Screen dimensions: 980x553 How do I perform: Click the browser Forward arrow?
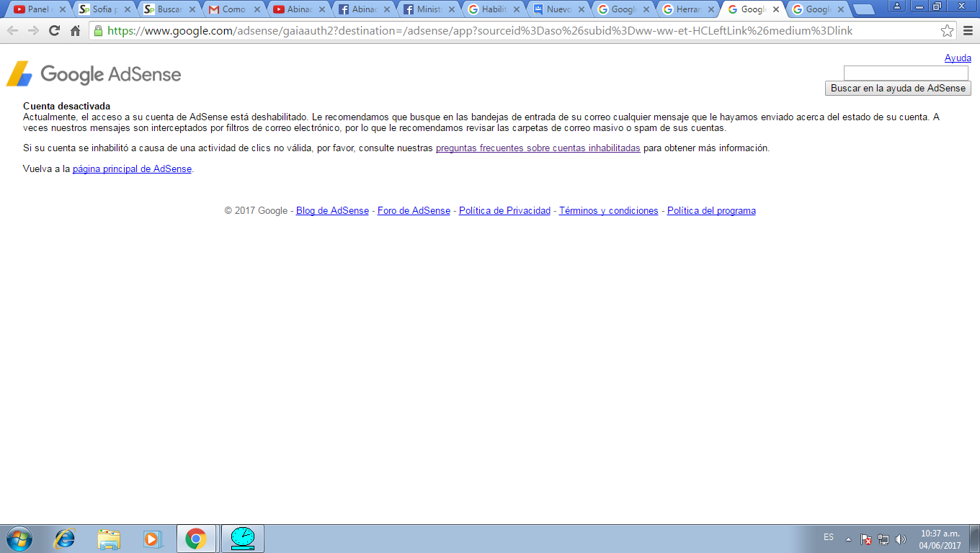click(x=33, y=31)
